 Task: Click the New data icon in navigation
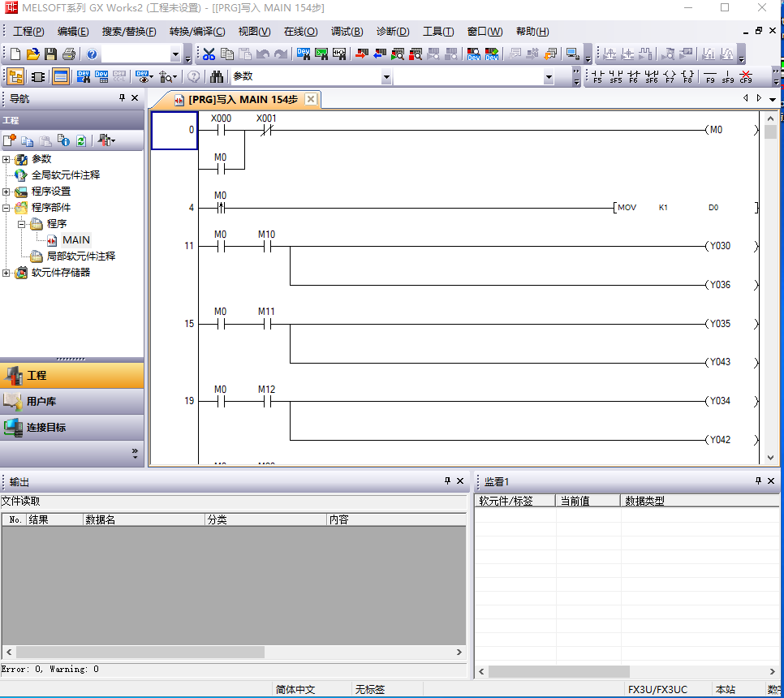click(x=10, y=141)
